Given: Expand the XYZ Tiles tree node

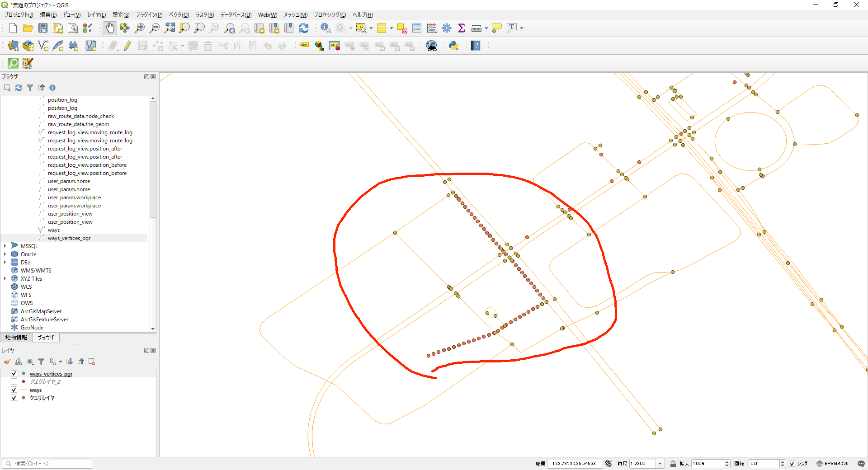Looking at the screenshot, I should pyautogui.click(x=5, y=278).
